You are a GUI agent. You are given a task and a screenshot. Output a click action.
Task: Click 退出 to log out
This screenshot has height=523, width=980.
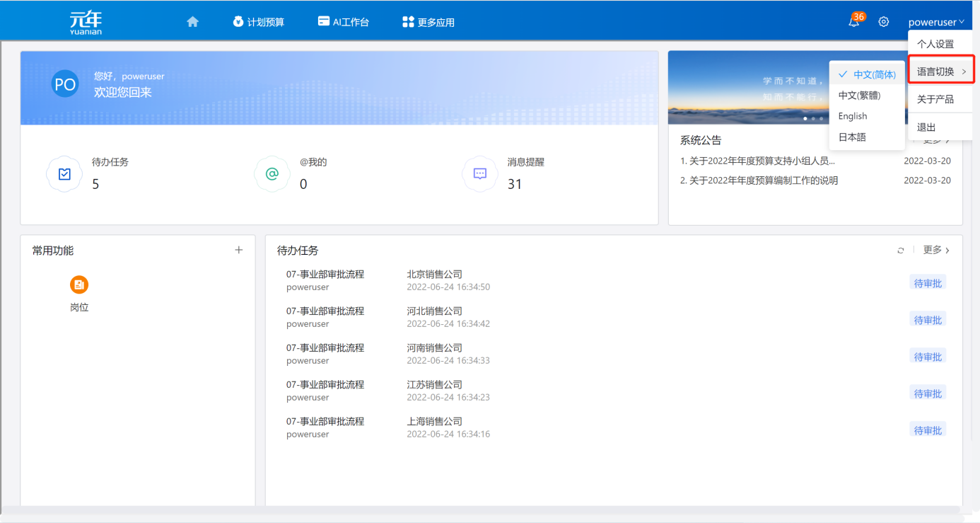927,127
